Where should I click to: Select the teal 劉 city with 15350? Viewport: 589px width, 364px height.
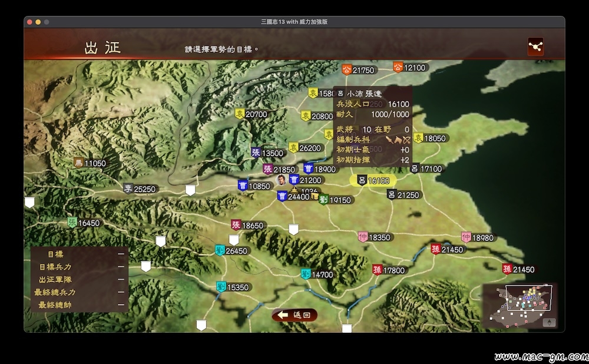point(233,287)
